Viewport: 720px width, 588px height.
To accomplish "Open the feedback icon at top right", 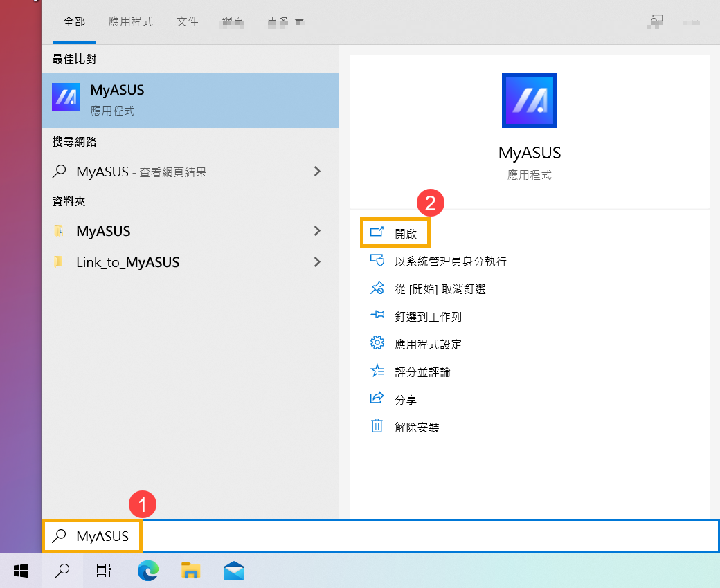I will point(655,21).
